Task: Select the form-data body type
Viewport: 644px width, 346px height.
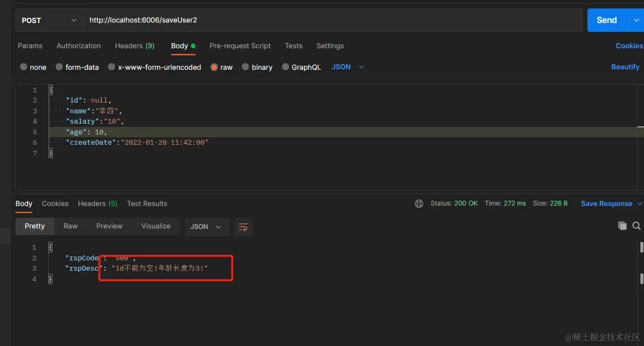Action: (77, 67)
